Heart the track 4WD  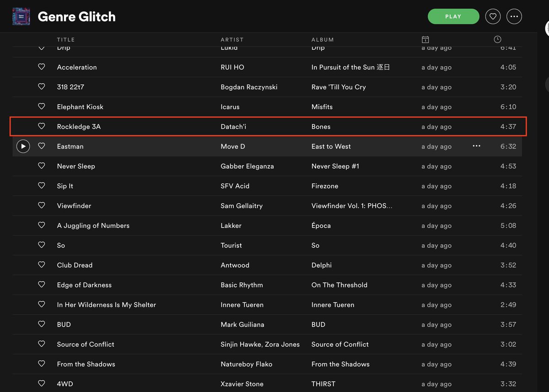42,383
